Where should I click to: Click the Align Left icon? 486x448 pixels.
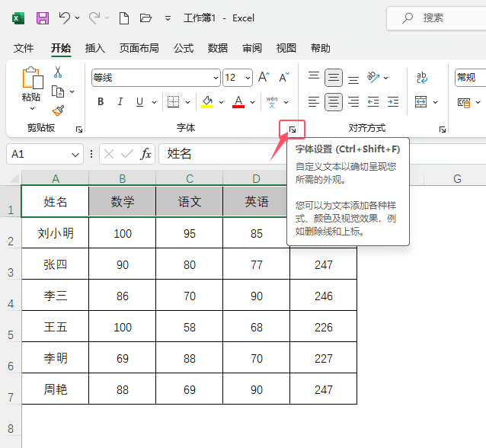[x=314, y=101]
